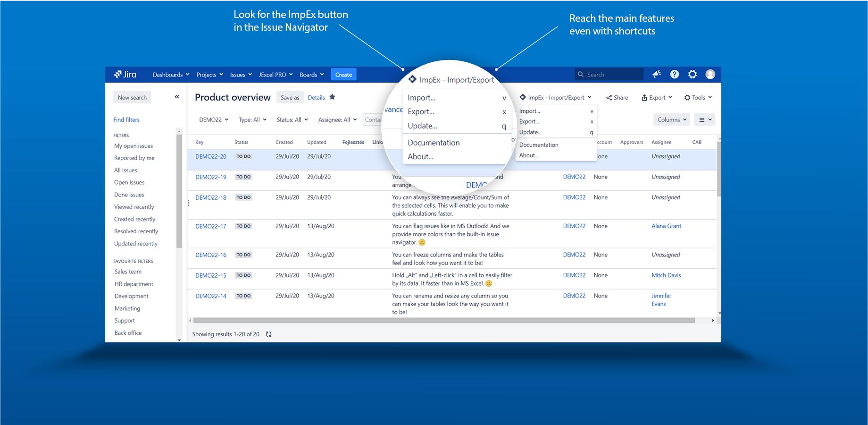Select the Viewed recently filter
Image resolution: width=868 pixels, height=425 pixels.
click(134, 207)
